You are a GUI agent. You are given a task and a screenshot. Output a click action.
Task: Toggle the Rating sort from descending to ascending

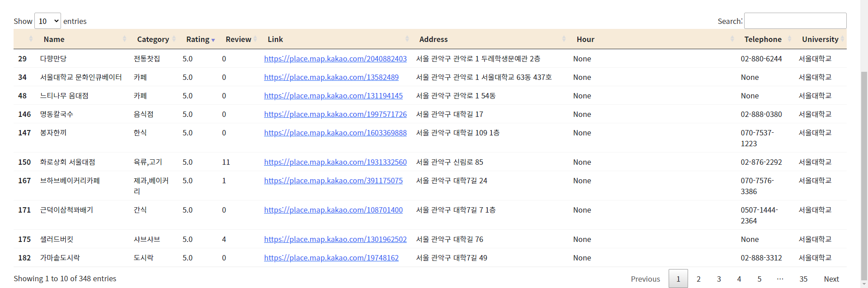click(212, 39)
